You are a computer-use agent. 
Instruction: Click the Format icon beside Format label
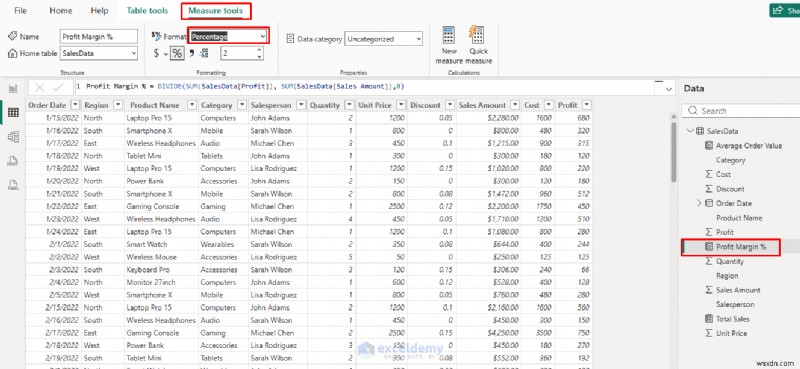pos(157,36)
